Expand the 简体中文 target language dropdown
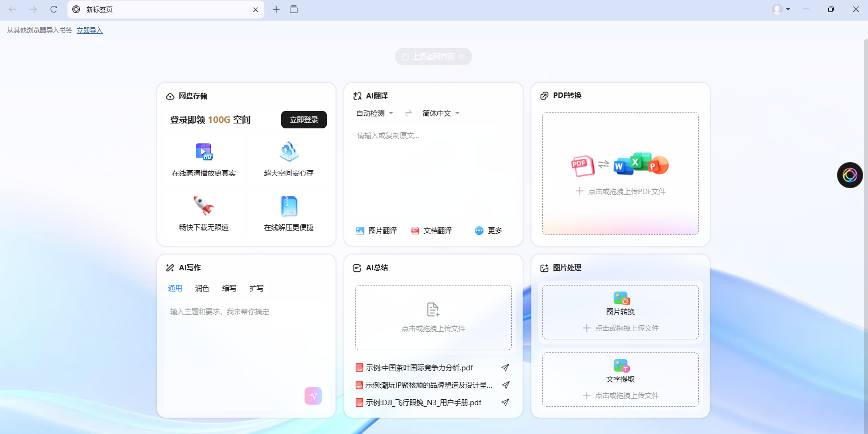The height and width of the screenshot is (434, 868). coord(441,113)
